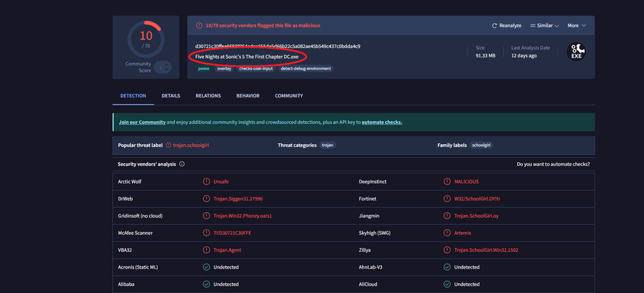The width and height of the screenshot is (644, 293).
Task: Click the file hash text
Action: tap(277, 47)
